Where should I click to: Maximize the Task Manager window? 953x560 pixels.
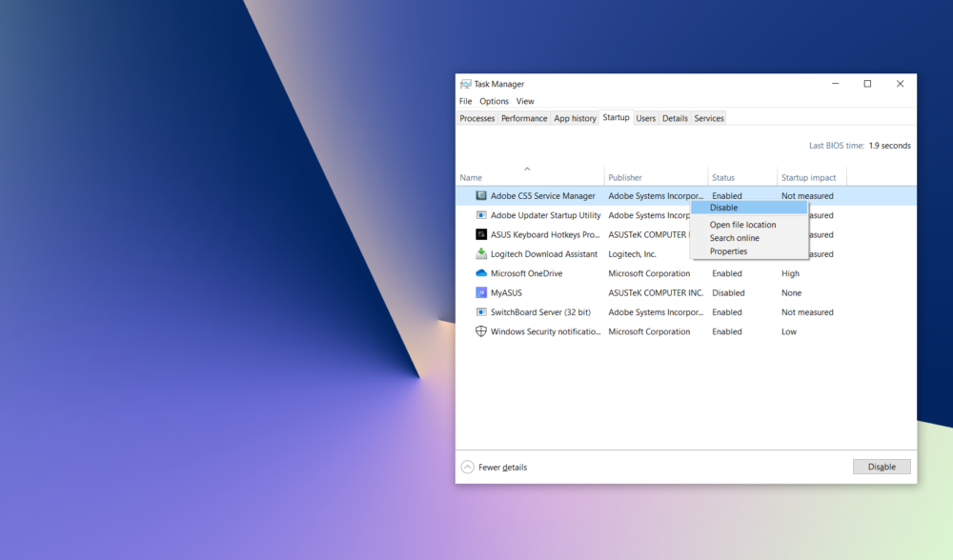867,84
